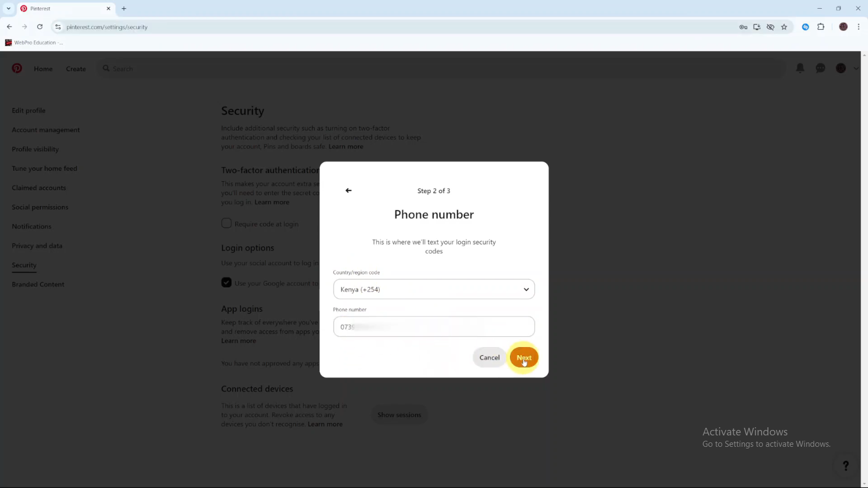Open the tab search dropdown arrow in Chrome
The height and width of the screenshot is (488, 868).
point(9,9)
